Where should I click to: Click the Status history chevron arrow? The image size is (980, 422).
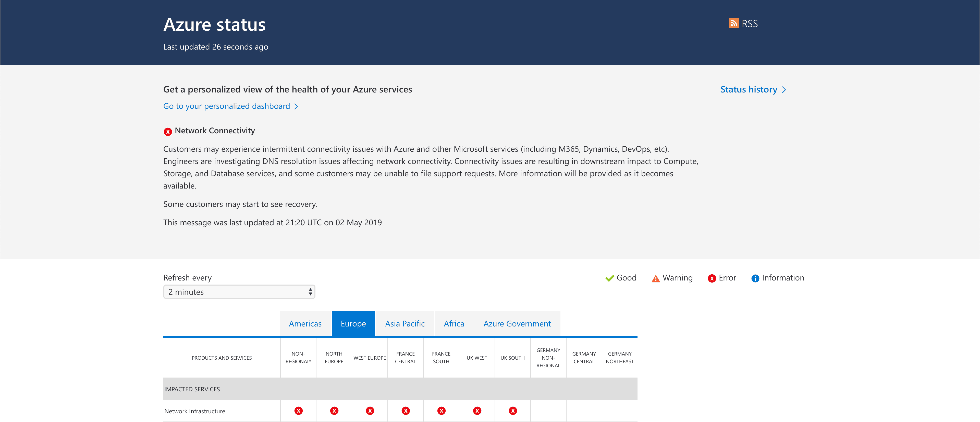[x=784, y=90]
